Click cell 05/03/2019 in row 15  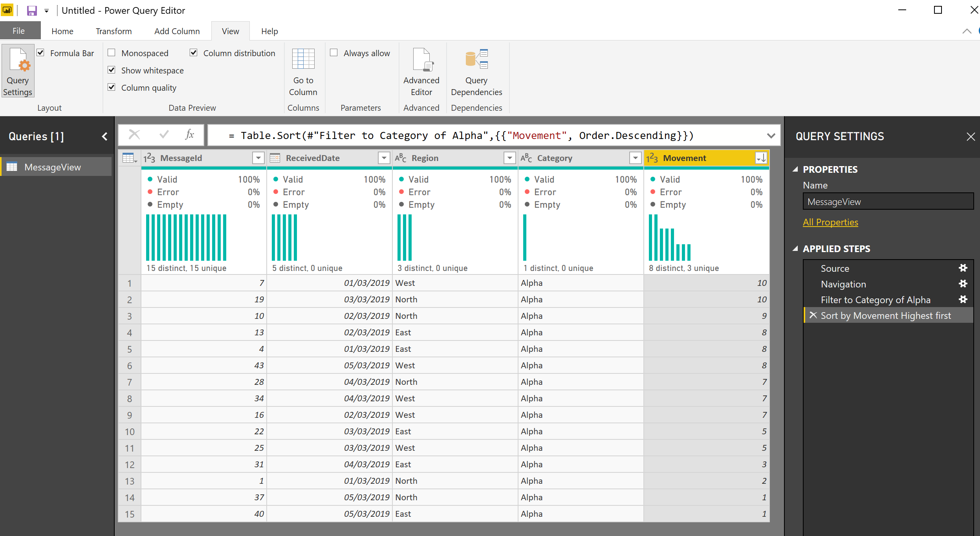click(330, 514)
